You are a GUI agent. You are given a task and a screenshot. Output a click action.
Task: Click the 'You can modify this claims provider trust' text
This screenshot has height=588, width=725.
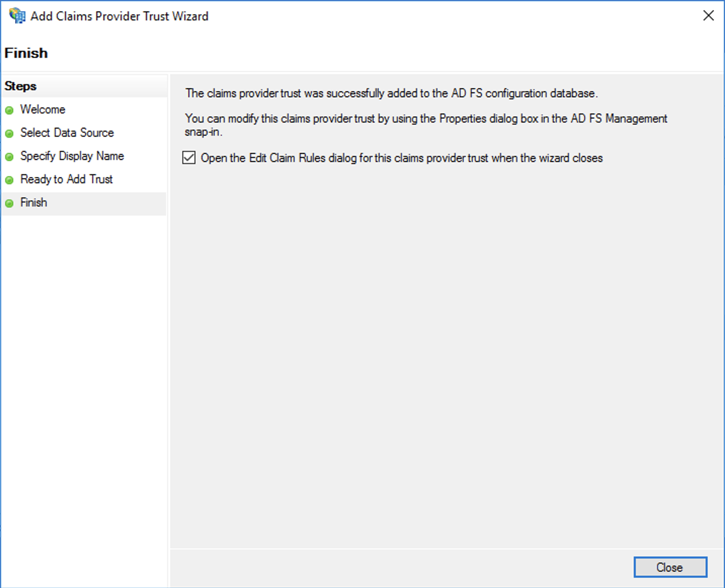[x=426, y=125]
